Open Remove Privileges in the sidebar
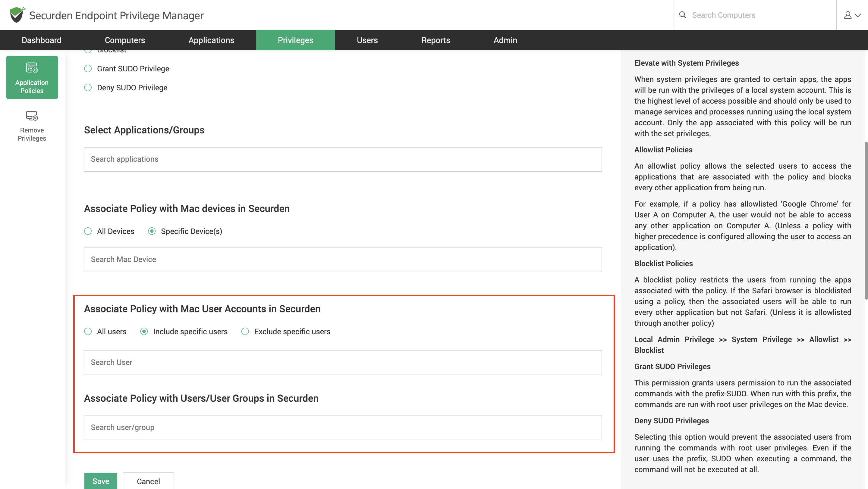This screenshot has height=489, width=868. 32,126
